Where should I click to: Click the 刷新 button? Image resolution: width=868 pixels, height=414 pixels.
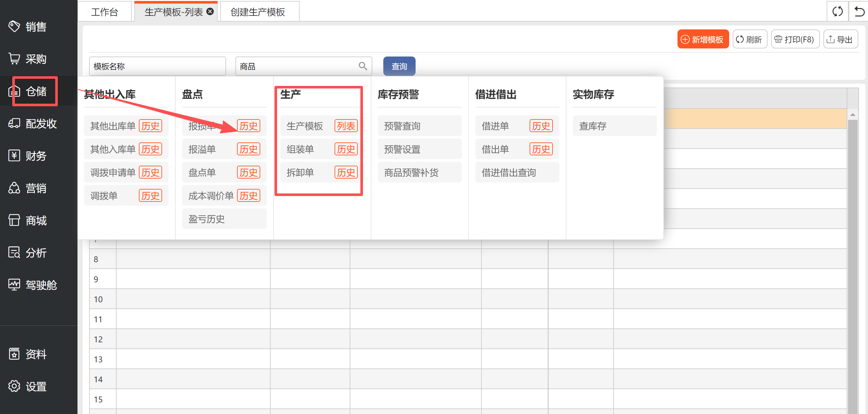[750, 39]
